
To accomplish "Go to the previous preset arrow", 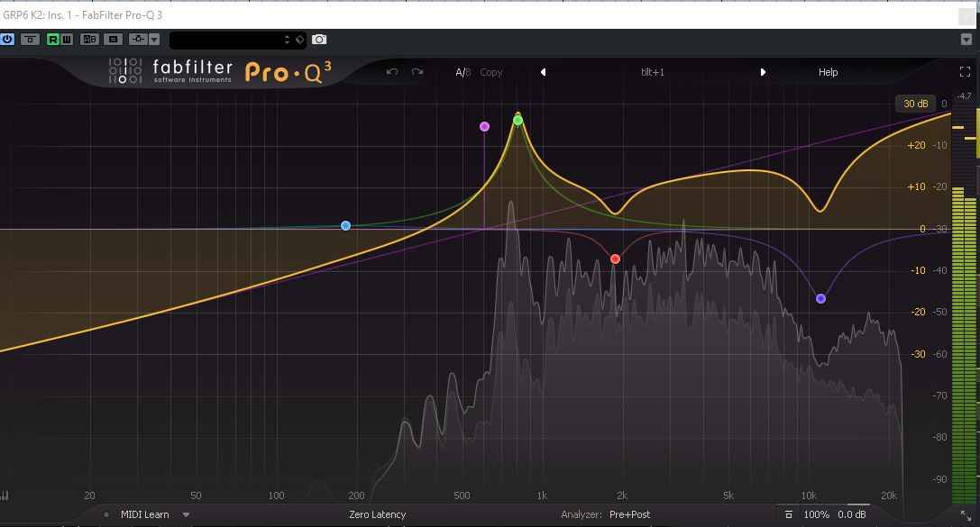I will pyautogui.click(x=543, y=72).
